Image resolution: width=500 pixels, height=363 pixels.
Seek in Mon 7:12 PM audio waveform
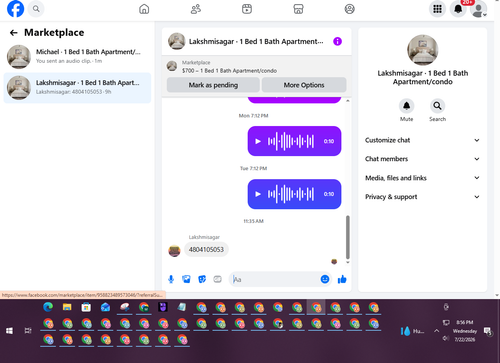click(x=291, y=141)
